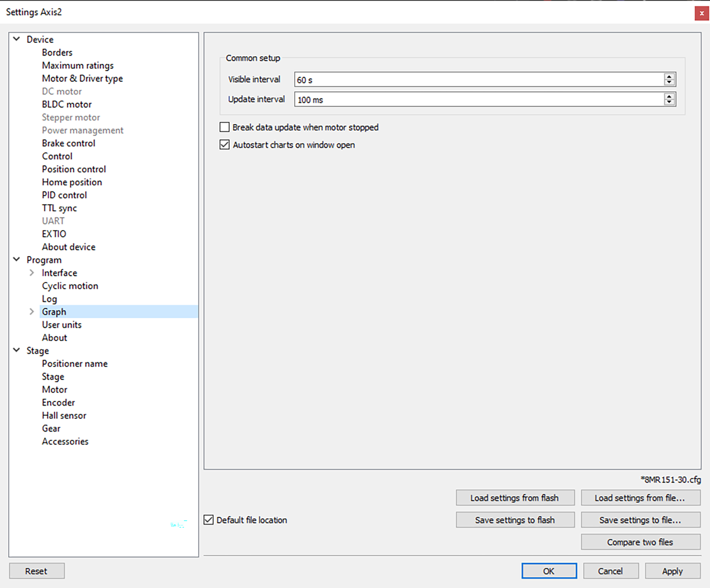Click into the Visible interval field
The image size is (710, 588).
point(478,80)
